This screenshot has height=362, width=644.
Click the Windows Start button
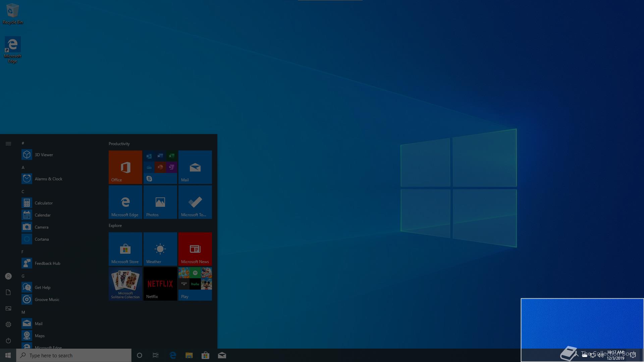click(8, 355)
